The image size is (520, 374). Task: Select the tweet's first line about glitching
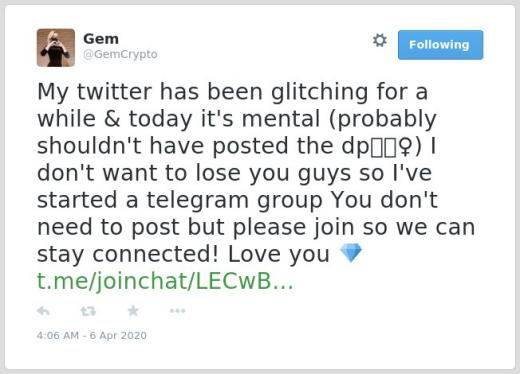[x=232, y=92]
